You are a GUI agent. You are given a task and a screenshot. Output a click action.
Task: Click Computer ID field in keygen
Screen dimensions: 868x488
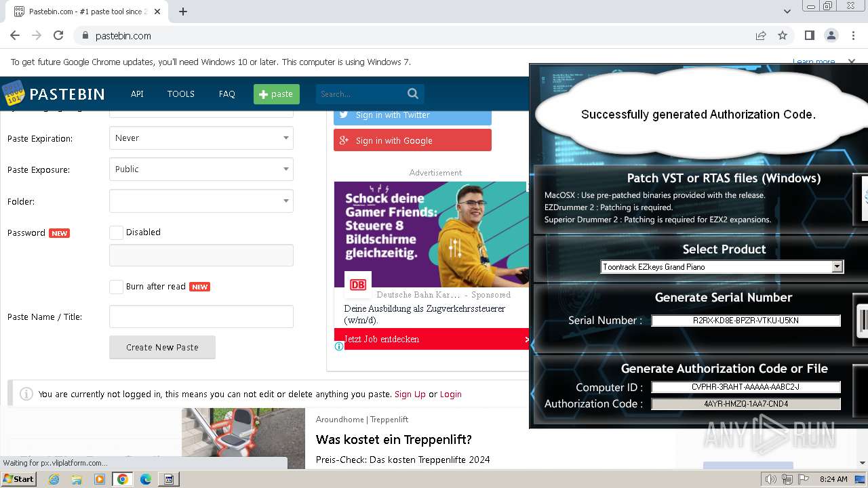[746, 388]
